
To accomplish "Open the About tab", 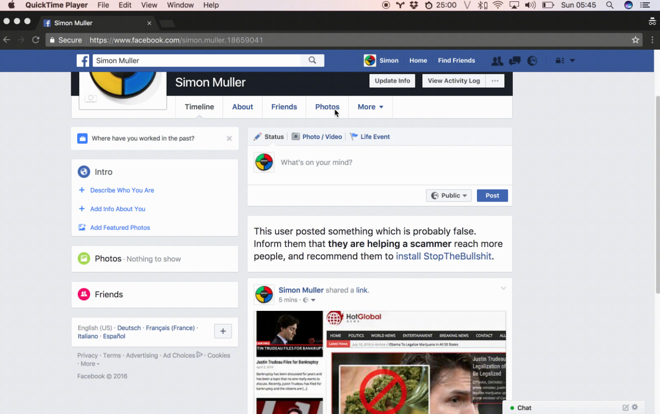I will tap(242, 107).
